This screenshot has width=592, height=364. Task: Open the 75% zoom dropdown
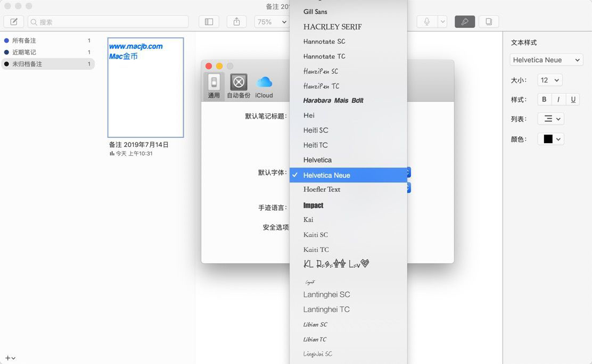coord(272,22)
